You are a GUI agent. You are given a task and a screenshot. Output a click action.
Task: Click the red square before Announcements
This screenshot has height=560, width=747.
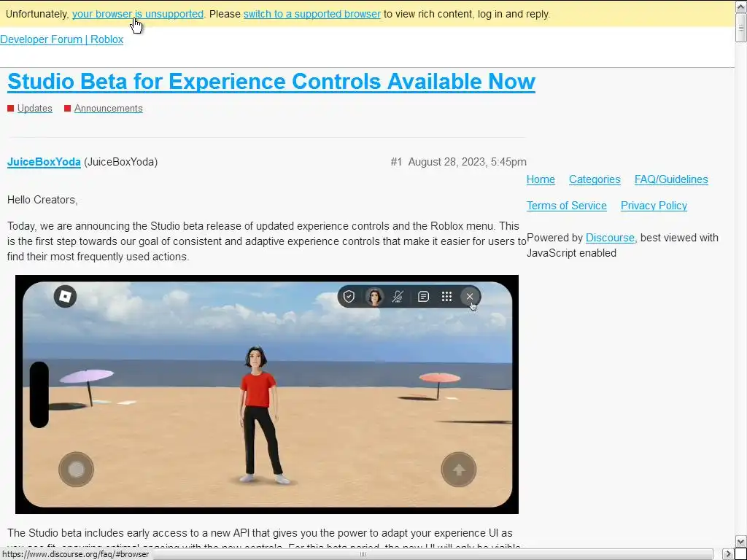tap(68, 109)
